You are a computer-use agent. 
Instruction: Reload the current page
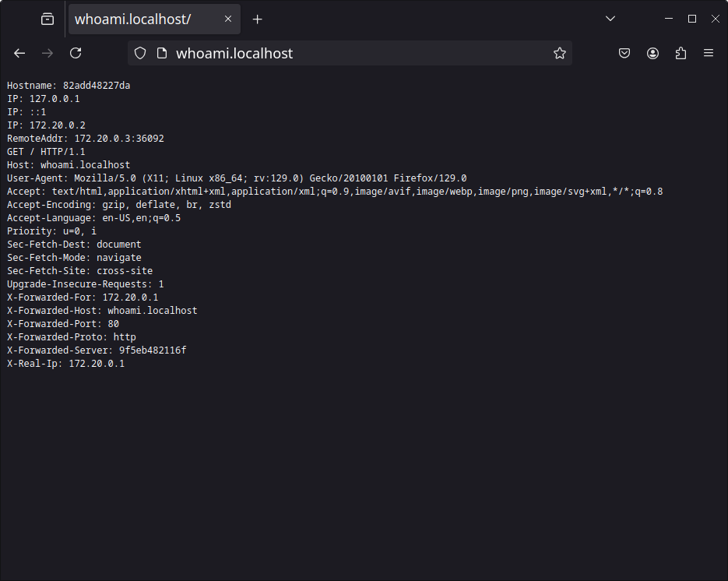tap(76, 54)
